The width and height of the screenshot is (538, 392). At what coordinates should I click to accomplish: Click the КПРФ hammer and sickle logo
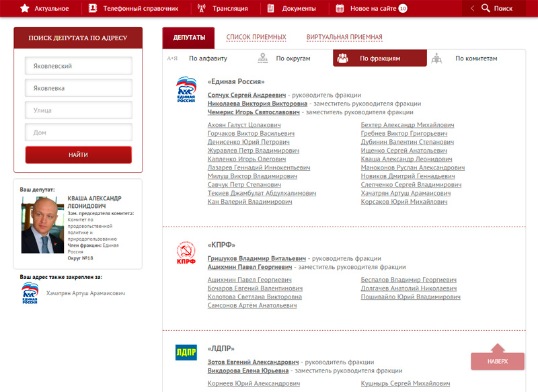(186, 253)
